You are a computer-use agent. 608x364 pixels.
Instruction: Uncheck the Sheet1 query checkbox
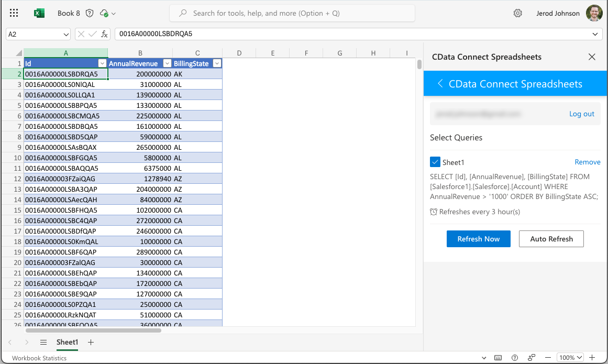tap(435, 162)
